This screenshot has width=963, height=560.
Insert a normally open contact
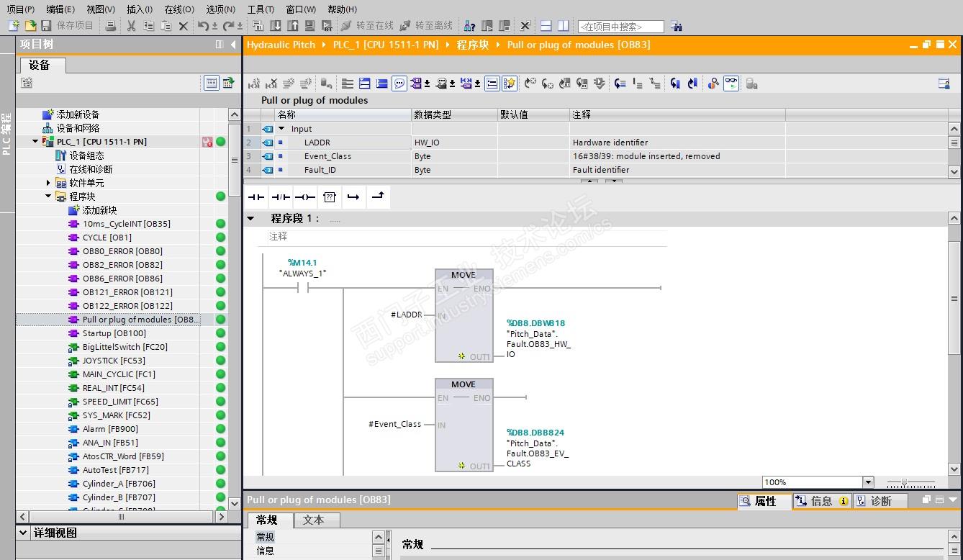tap(256, 197)
